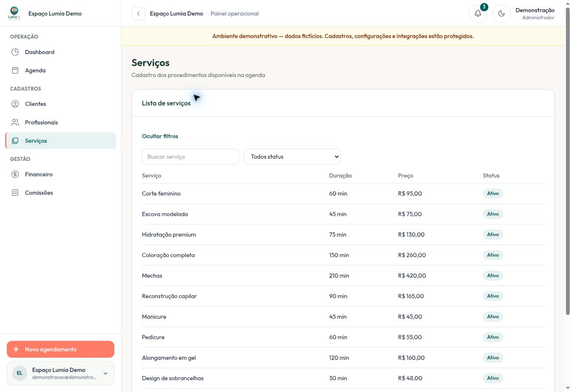Open Comissões from the sidebar
Screen dimensions: 571x392
coord(61,193)
